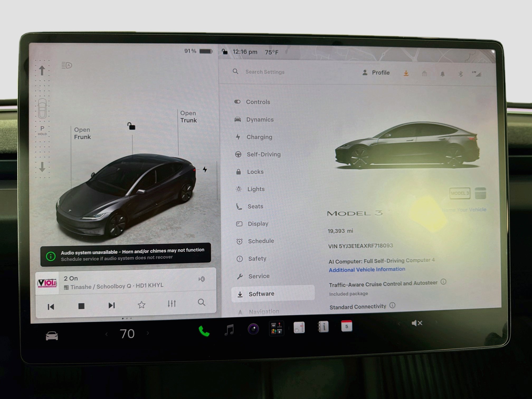
Task: Tap the charge port lightning bolt icon
Action: coord(205,169)
